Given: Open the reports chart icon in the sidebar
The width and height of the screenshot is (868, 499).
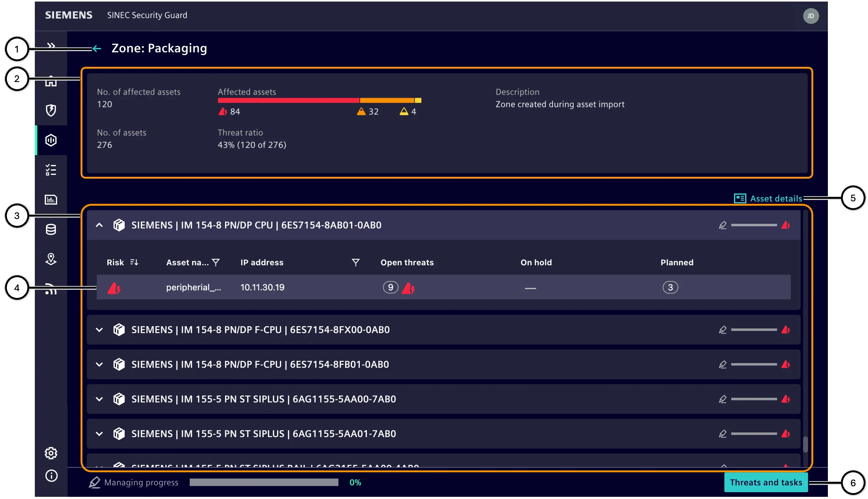Looking at the screenshot, I should coord(51,199).
